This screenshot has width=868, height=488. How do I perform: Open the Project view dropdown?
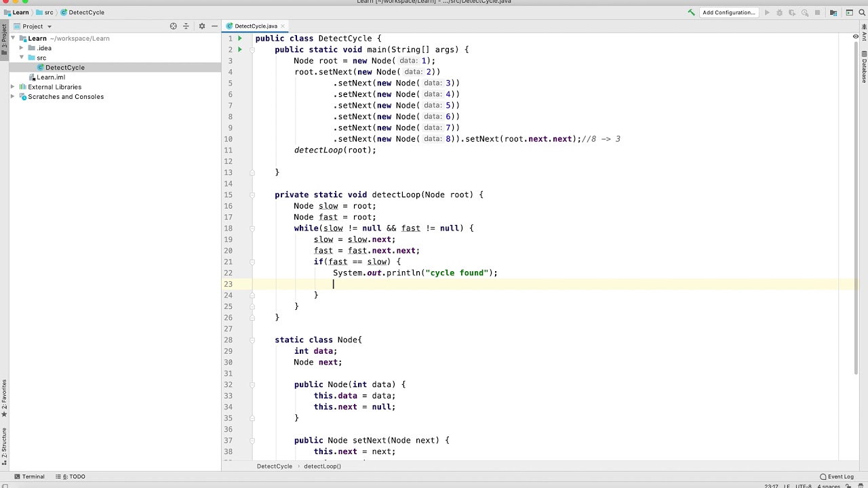pos(37,26)
